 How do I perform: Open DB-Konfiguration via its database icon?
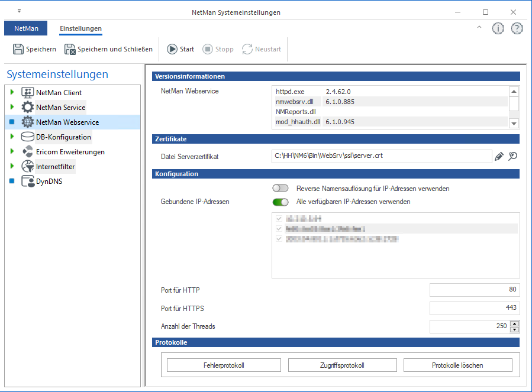(26, 136)
